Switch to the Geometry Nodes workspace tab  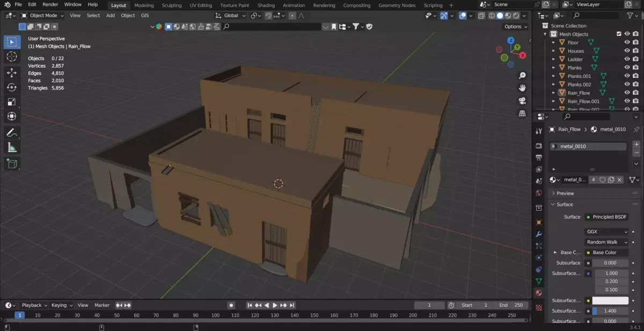[397, 5]
